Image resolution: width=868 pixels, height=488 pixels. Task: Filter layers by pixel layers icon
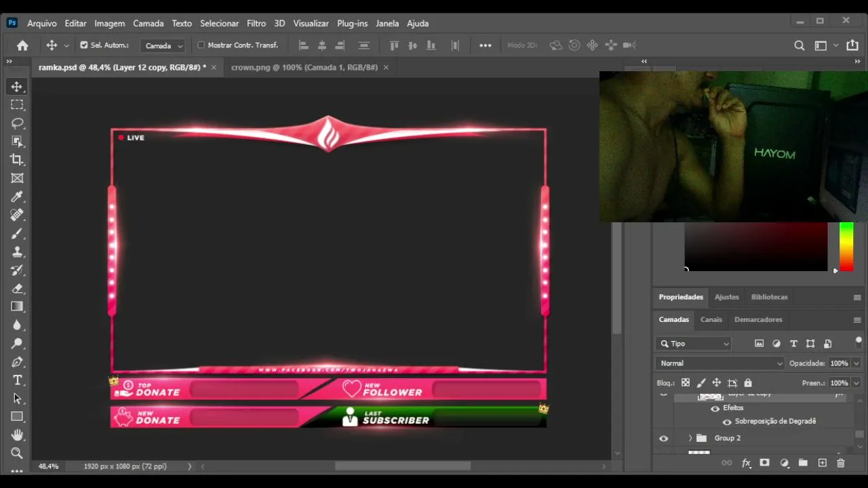759,344
